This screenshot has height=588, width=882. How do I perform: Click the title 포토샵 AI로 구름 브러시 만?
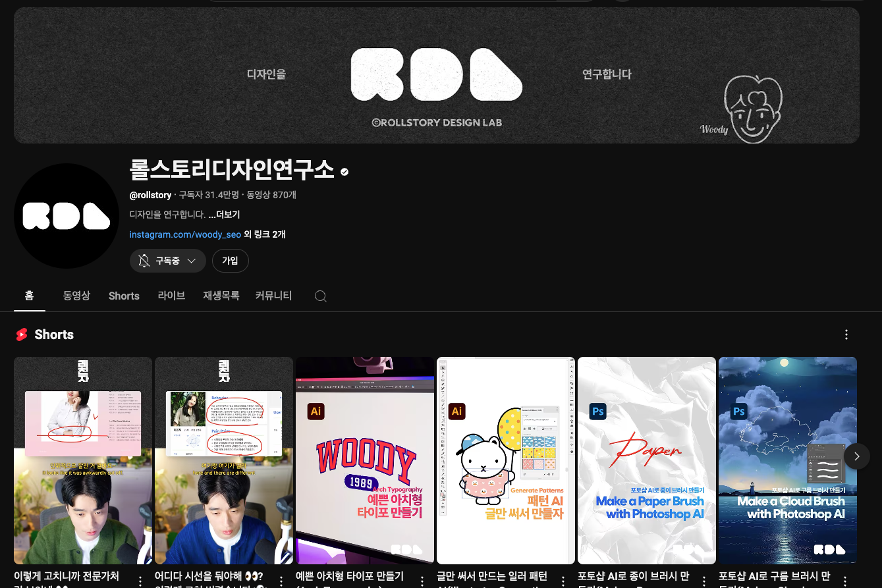(775, 577)
